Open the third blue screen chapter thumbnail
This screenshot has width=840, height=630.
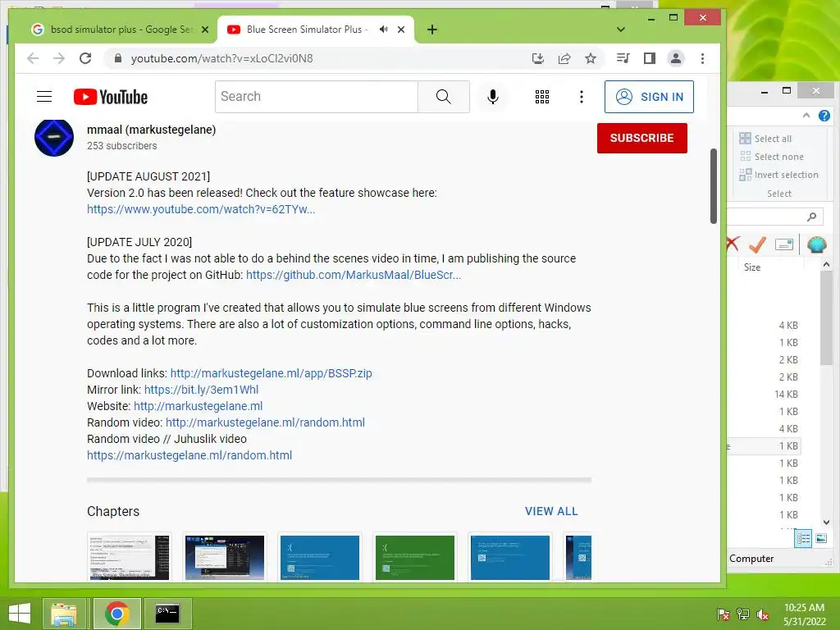[x=320, y=557]
